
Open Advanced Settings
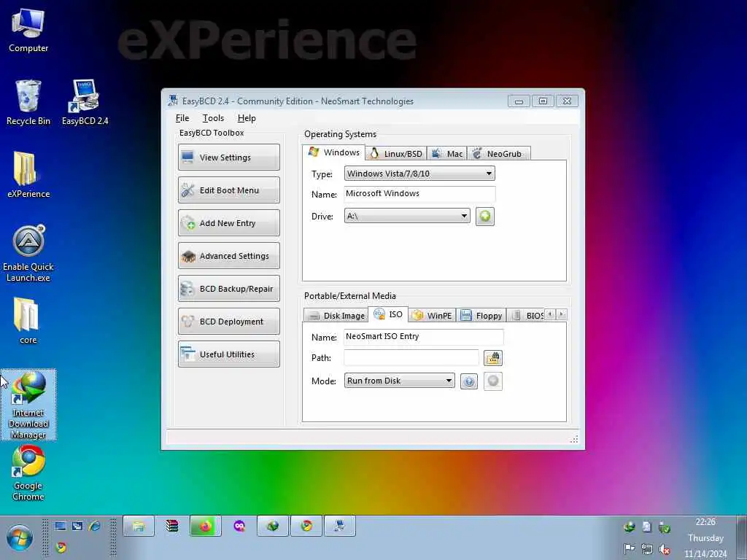pos(228,256)
